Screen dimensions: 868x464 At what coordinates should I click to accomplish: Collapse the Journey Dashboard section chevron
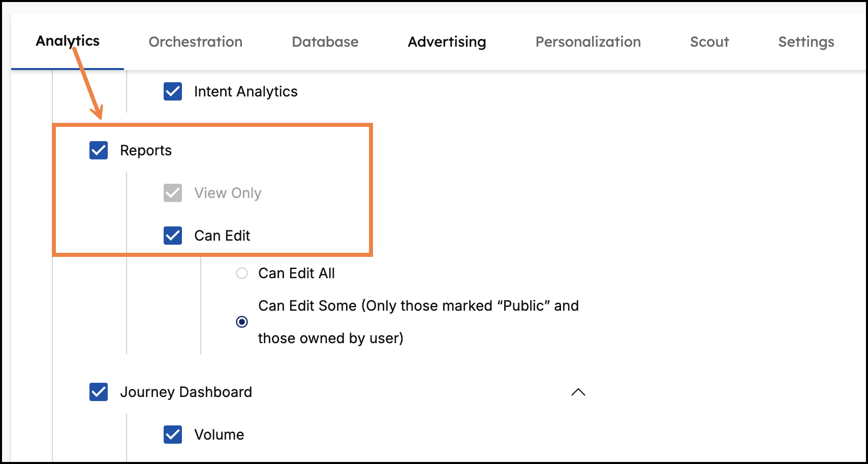pos(578,392)
